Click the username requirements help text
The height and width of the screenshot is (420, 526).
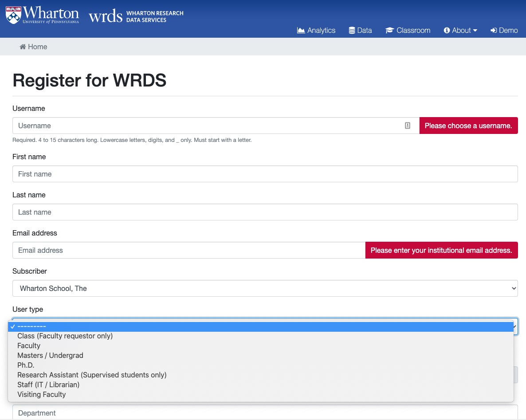tap(132, 140)
